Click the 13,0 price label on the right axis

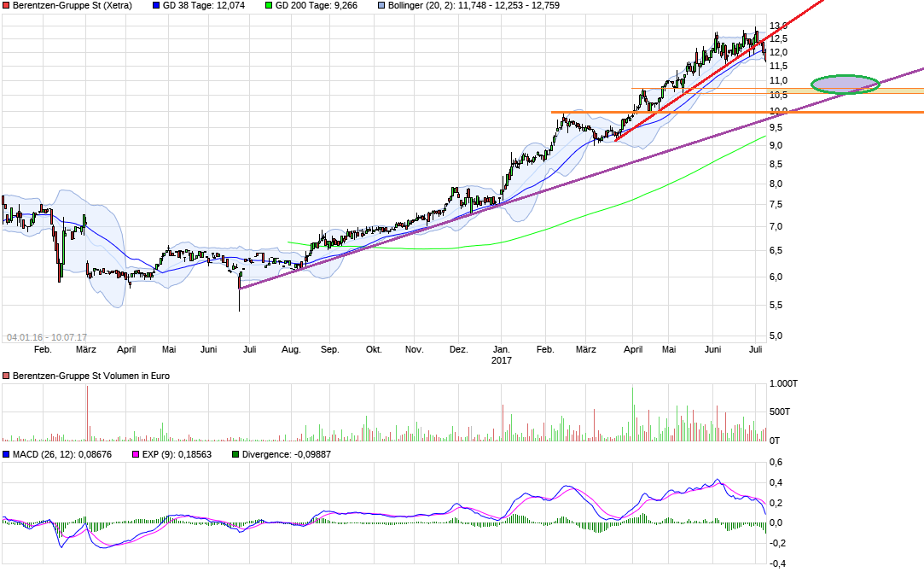[777, 26]
